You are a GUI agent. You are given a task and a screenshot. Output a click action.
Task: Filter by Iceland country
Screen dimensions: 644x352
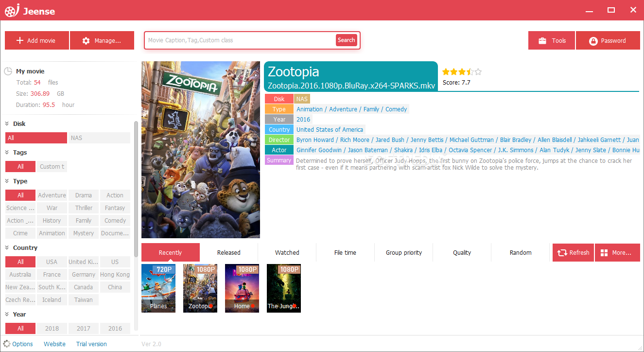[x=52, y=300]
